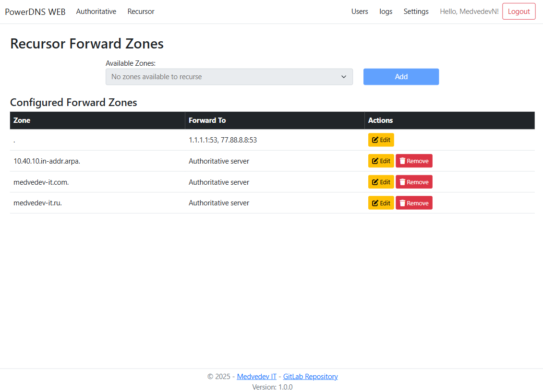Go to the Users page
The image size is (543, 392).
coord(360,12)
